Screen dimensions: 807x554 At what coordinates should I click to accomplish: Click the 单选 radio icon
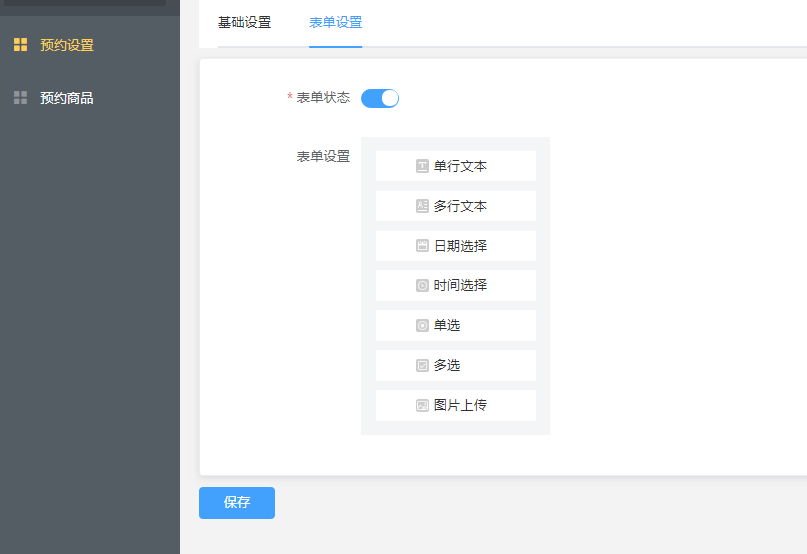tap(422, 325)
